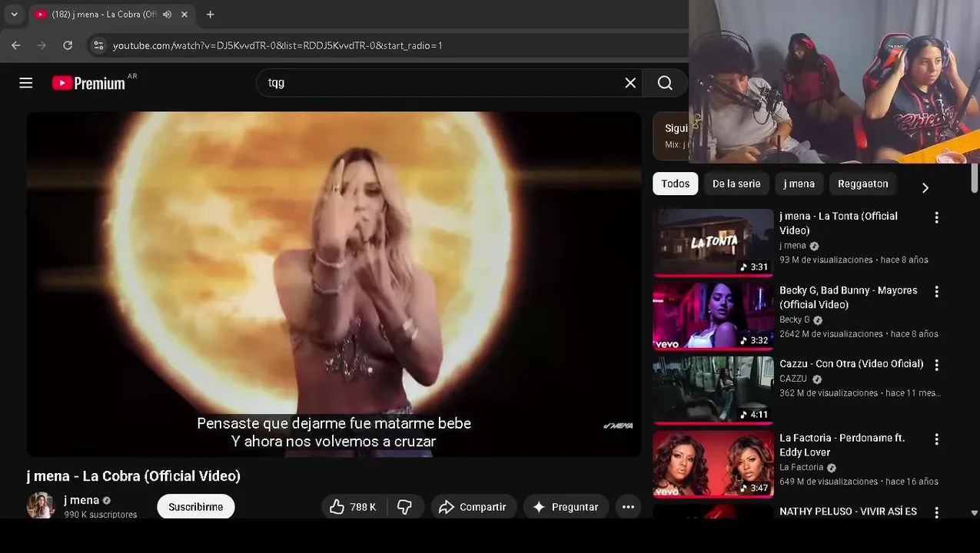This screenshot has width=980, height=553.
Task: Click title Cazzu - Con Otra (Video Oficial)
Action: coord(852,364)
